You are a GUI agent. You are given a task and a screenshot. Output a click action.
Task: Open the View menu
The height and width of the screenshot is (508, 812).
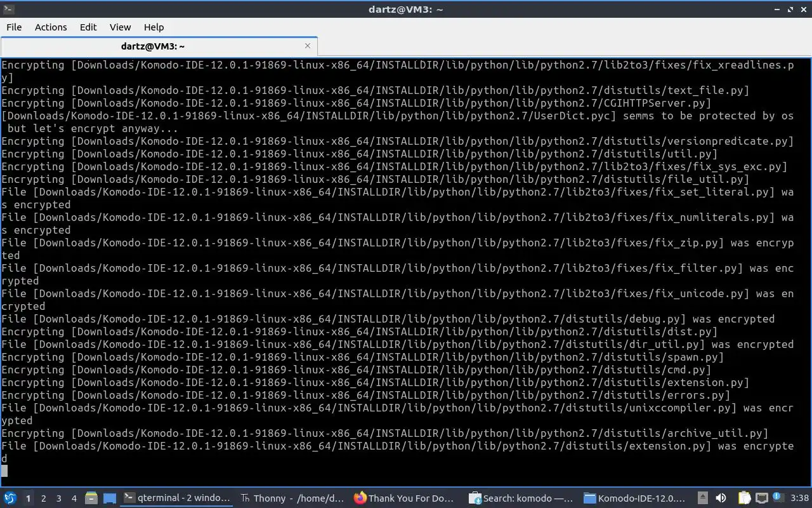tap(120, 27)
